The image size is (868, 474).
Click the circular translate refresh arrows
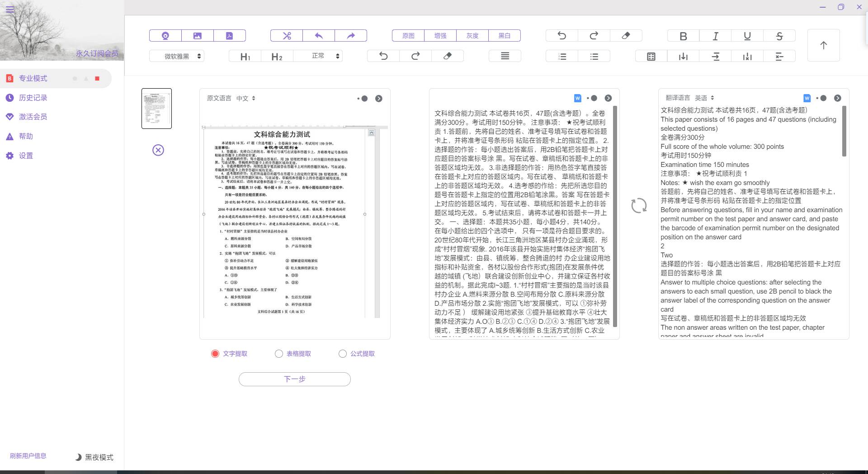click(x=639, y=206)
